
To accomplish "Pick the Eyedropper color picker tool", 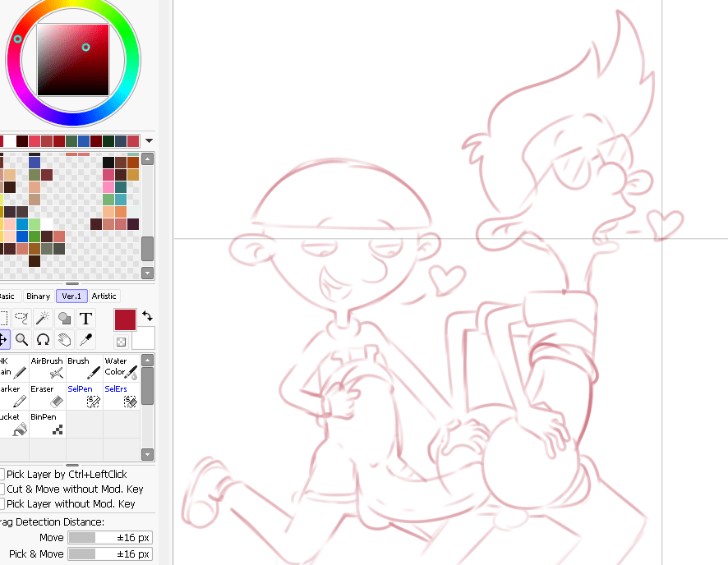I will (85, 340).
